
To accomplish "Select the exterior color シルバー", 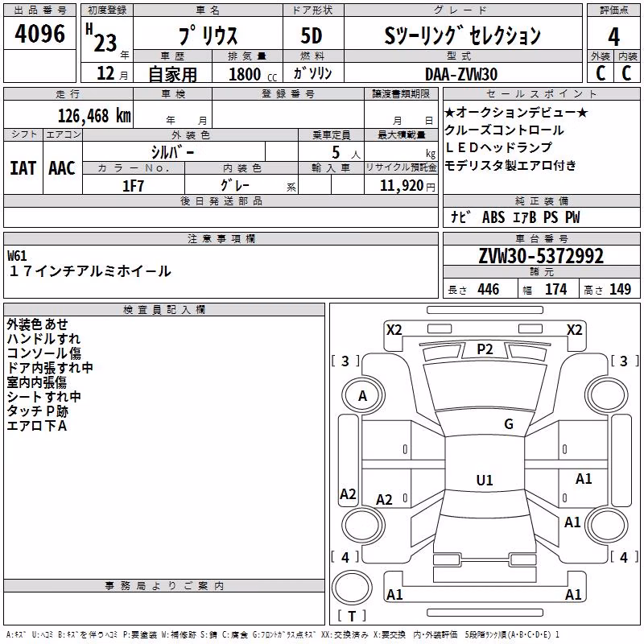I will coord(172,152).
